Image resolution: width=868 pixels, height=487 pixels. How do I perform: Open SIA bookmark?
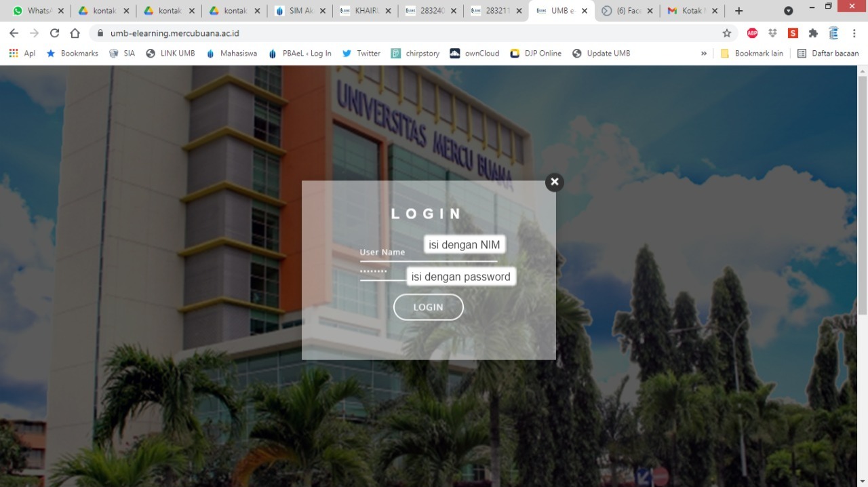coord(122,53)
